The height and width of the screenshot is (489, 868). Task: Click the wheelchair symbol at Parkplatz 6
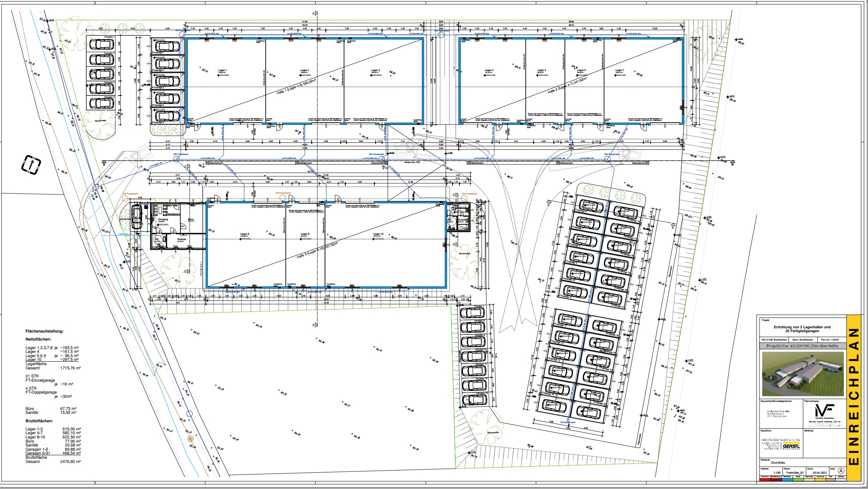tap(146, 206)
